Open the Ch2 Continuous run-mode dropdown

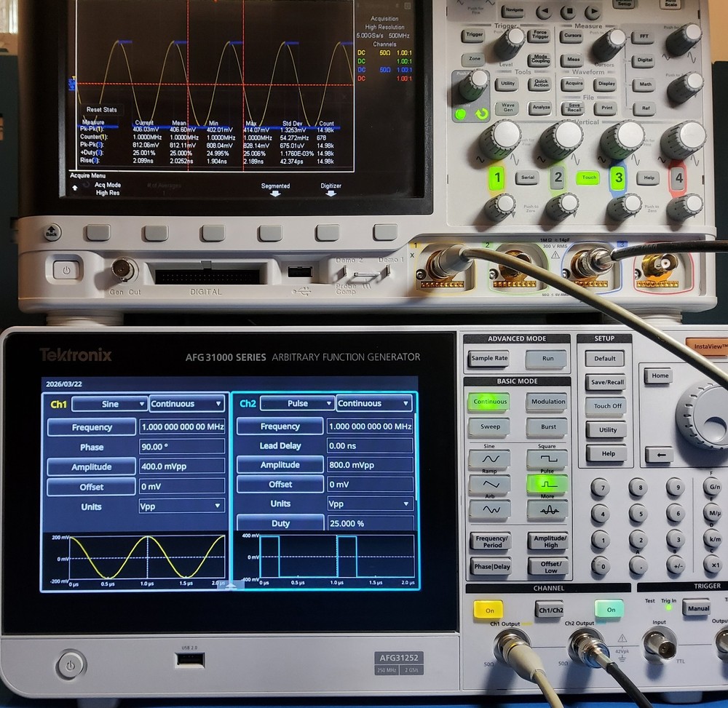point(373,403)
